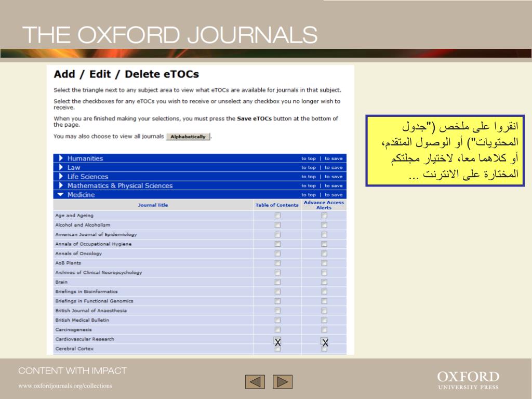Screen dimensions: 532x399
Task: Collapse the Medicine subject triangle
Action: click(x=60, y=195)
